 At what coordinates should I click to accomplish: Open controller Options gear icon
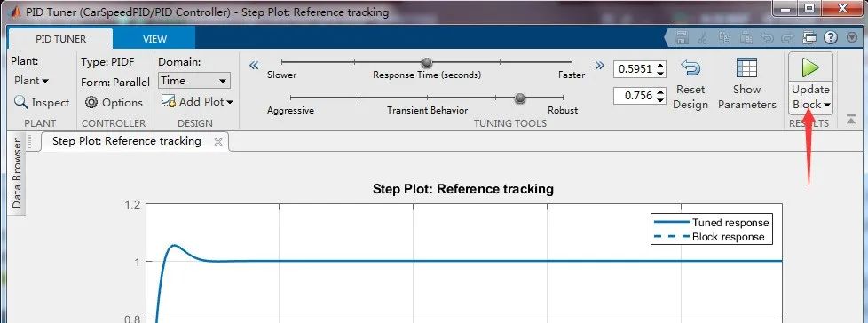[91, 102]
